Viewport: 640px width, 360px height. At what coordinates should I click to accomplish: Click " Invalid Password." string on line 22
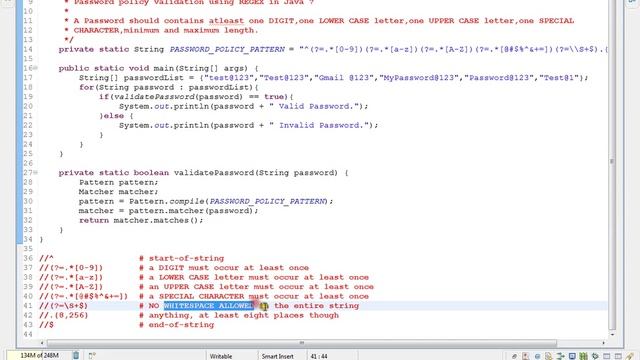click(319, 125)
